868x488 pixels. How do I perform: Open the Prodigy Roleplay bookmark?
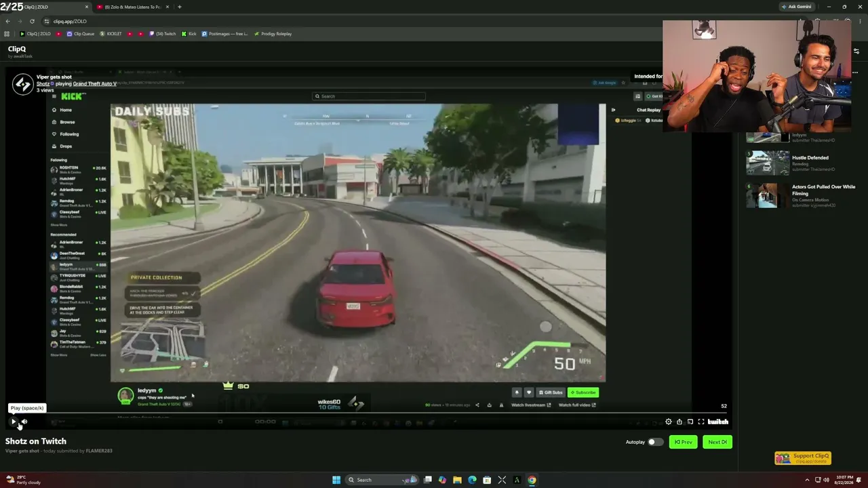(x=273, y=34)
